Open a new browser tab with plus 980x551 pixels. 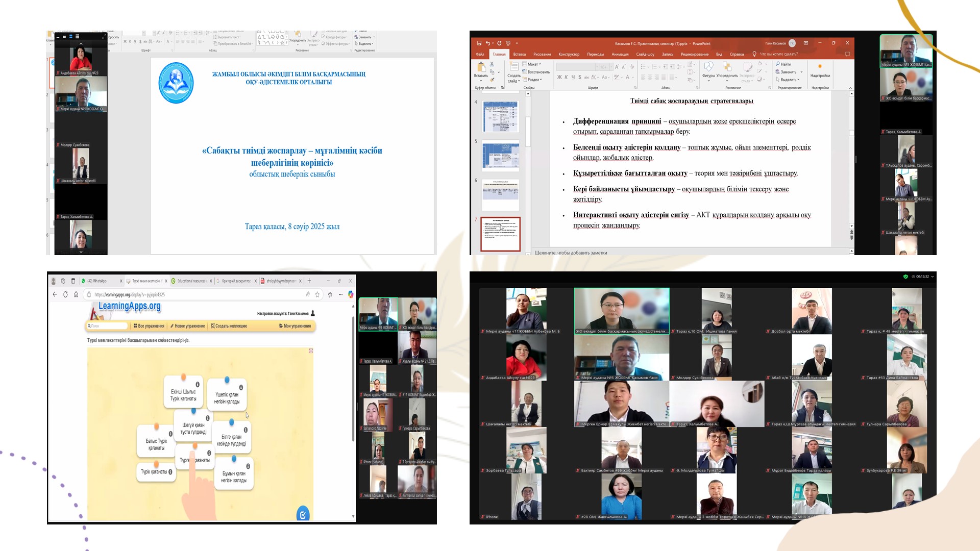309,281
